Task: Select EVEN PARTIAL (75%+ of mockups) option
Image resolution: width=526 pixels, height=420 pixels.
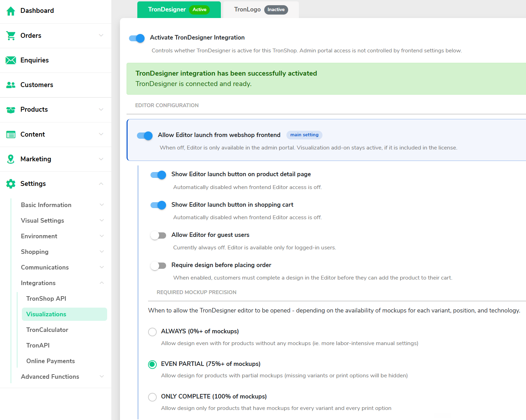Action: point(152,365)
